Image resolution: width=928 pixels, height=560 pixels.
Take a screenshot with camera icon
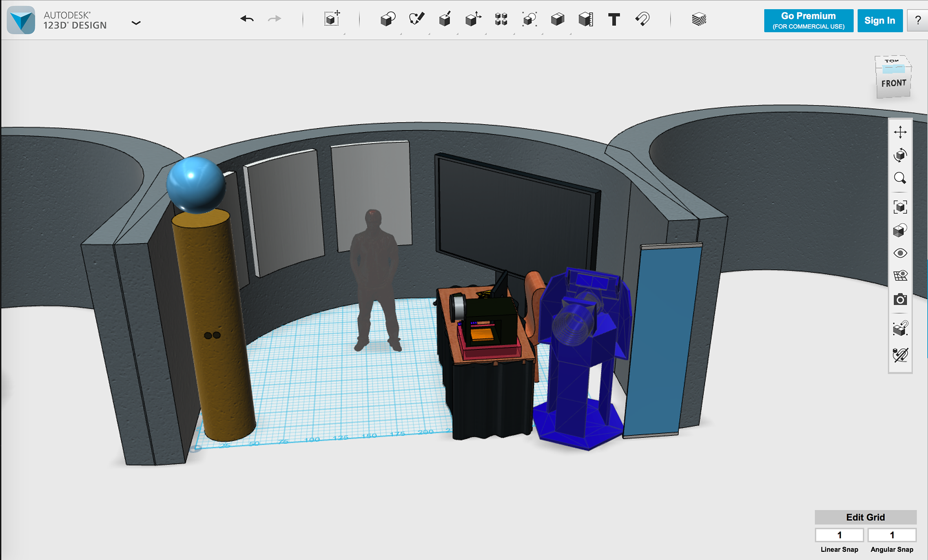(900, 300)
